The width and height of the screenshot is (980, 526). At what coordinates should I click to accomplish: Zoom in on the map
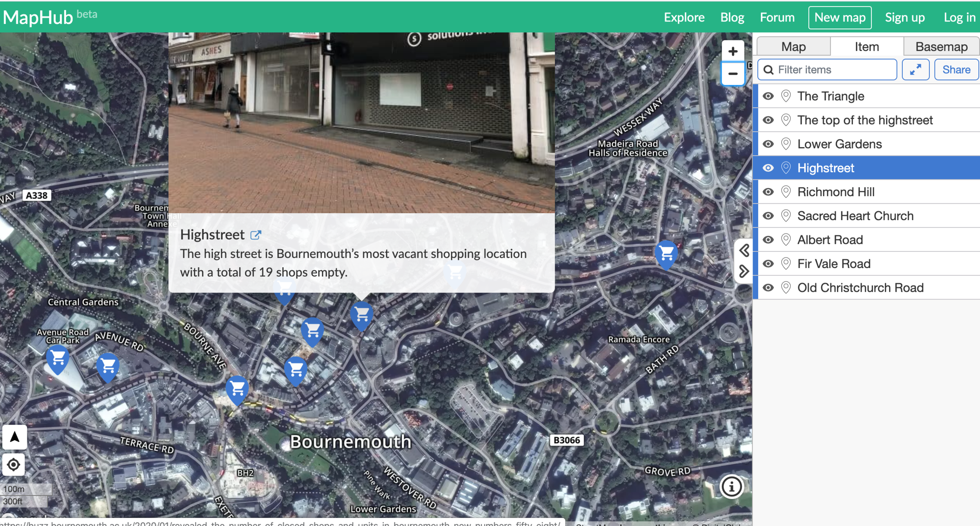click(732, 51)
